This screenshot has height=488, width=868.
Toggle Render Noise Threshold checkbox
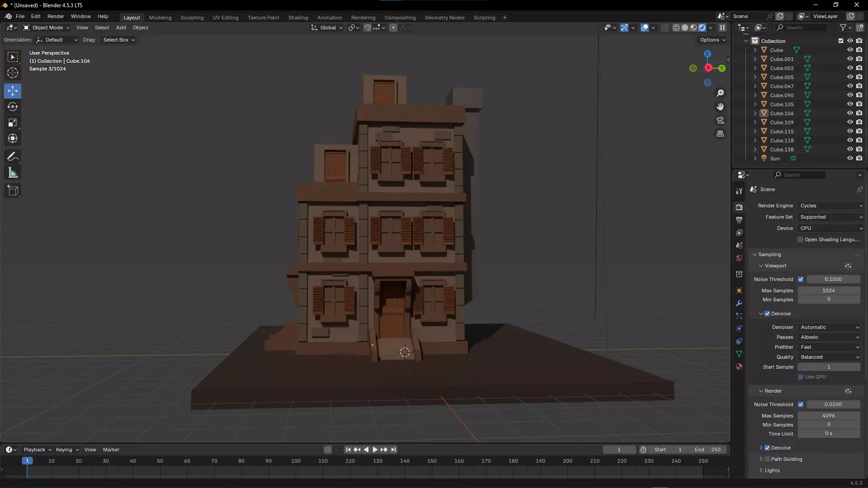point(801,404)
